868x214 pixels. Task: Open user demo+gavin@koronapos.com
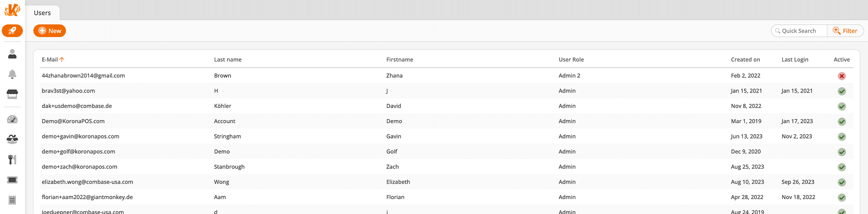(x=80, y=136)
